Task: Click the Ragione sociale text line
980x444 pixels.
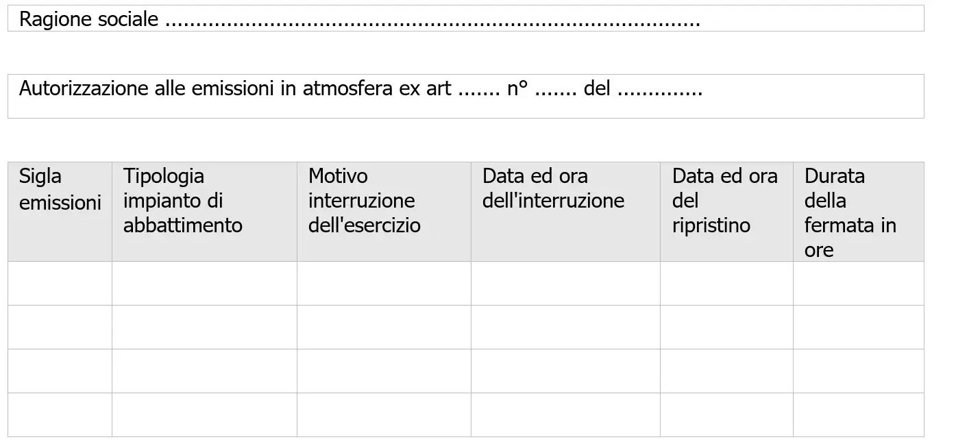Action: [359, 20]
